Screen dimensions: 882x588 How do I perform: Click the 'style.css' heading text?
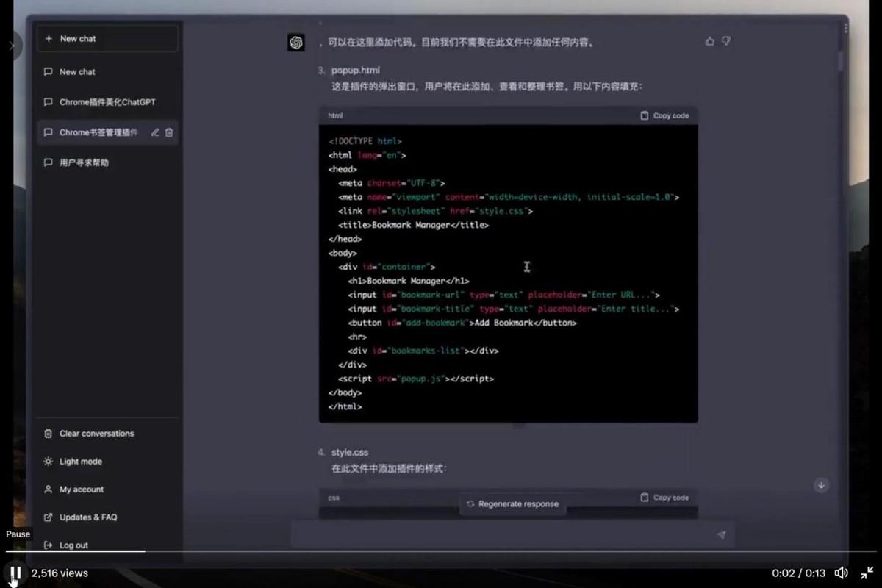[x=350, y=452]
